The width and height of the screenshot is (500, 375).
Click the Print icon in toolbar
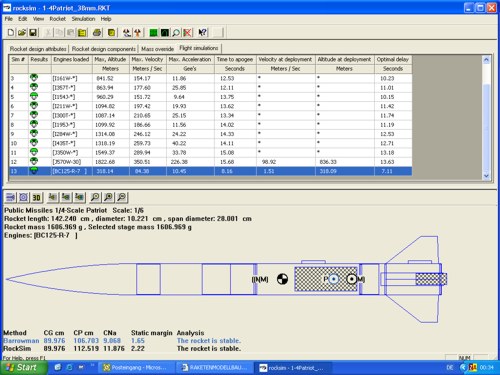tap(97, 32)
